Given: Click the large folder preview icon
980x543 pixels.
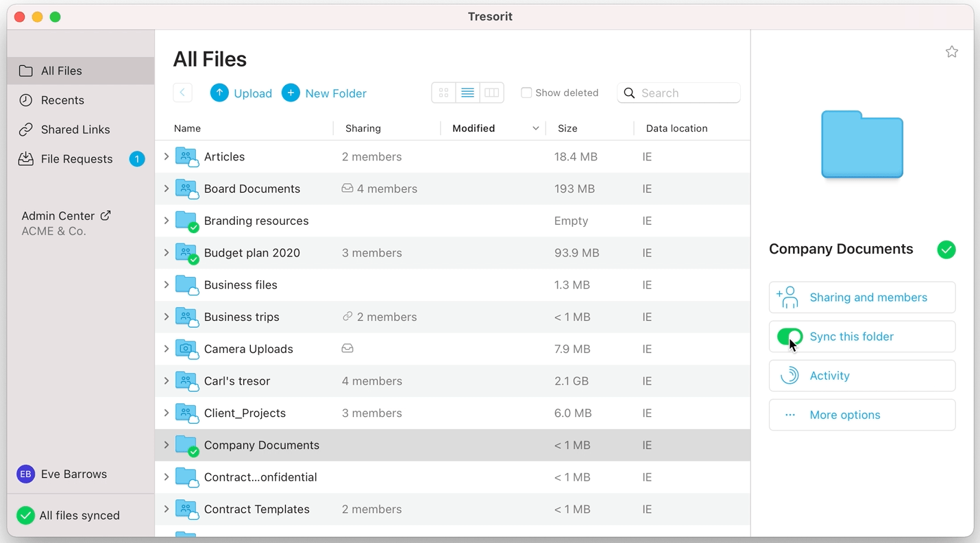Looking at the screenshot, I should point(862,145).
